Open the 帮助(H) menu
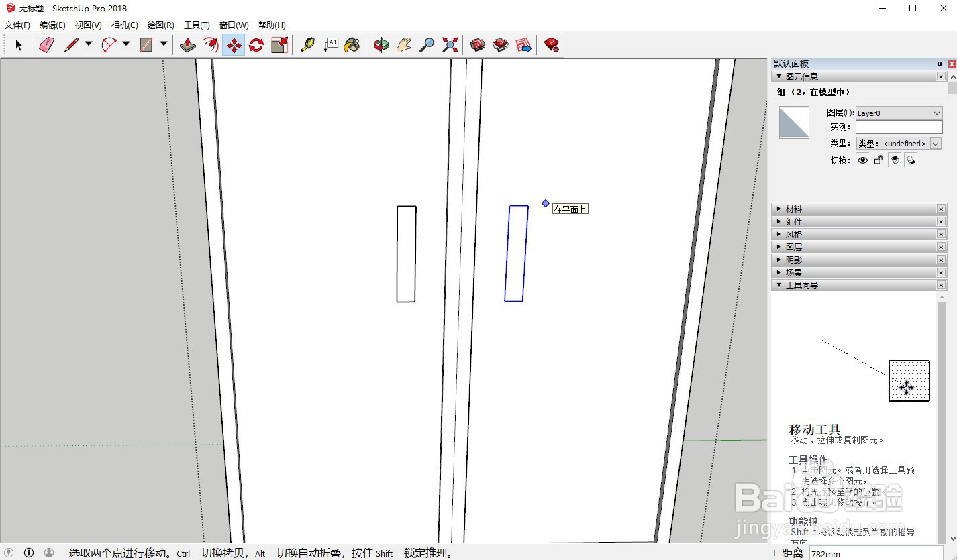 (271, 25)
